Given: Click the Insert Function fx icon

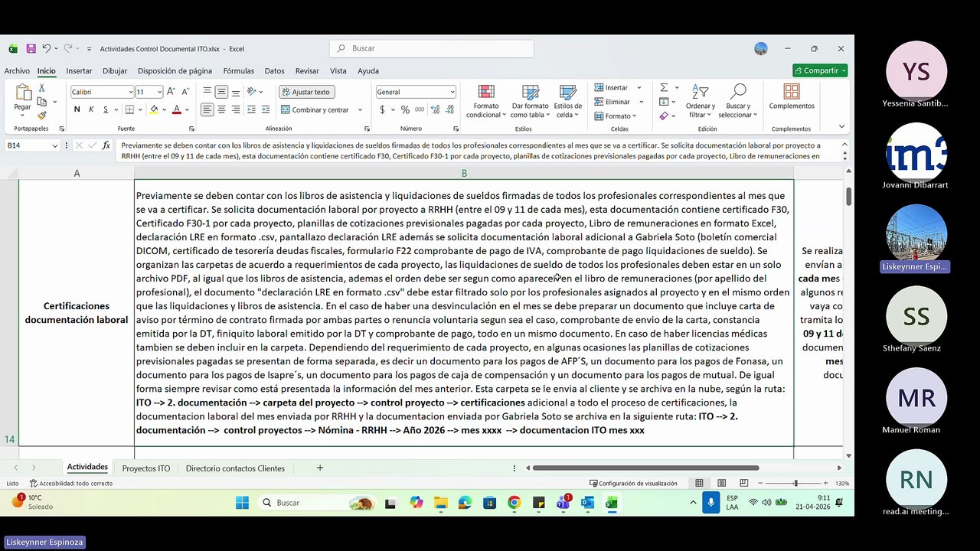Looking at the screenshot, I should pos(106,145).
